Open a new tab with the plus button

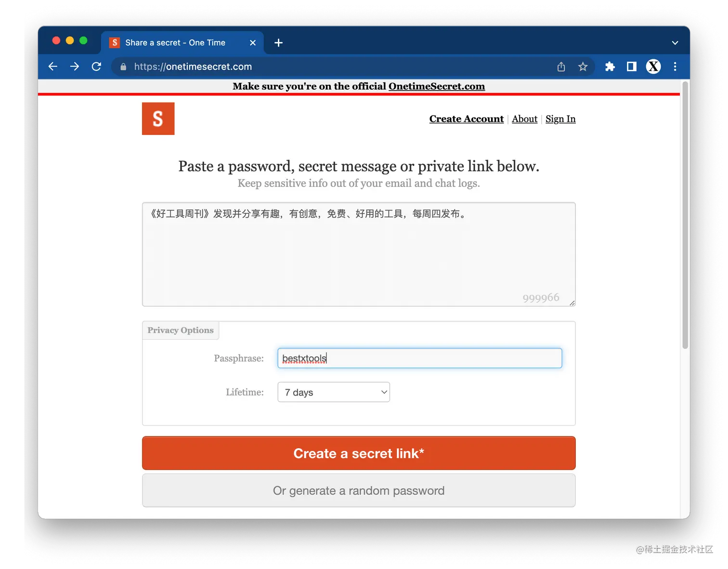pyautogui.click(x=278, y=43)
